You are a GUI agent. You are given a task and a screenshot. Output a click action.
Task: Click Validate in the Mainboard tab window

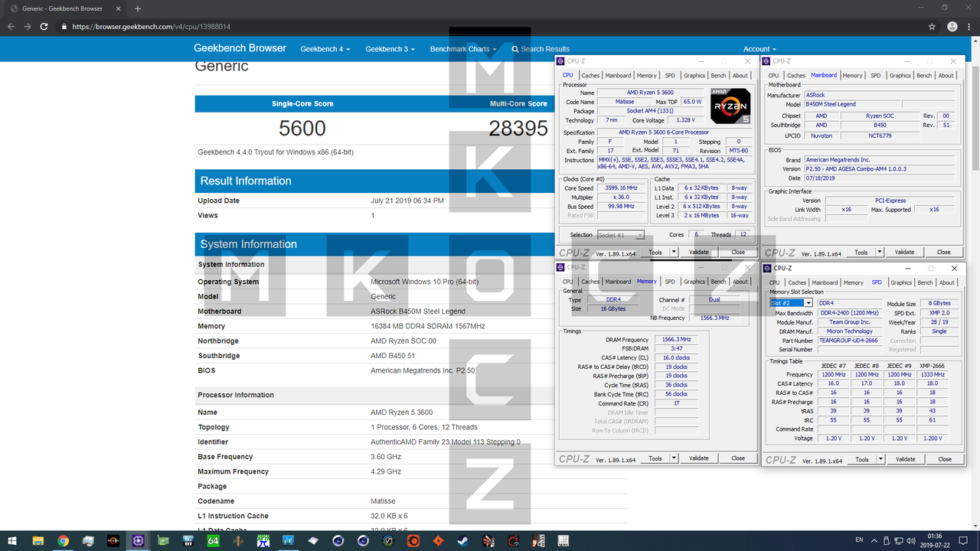905,252
